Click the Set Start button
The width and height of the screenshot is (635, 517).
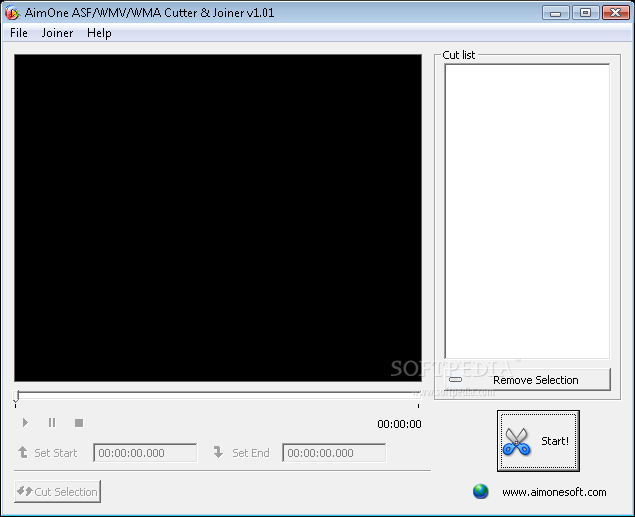coord(47,453)
